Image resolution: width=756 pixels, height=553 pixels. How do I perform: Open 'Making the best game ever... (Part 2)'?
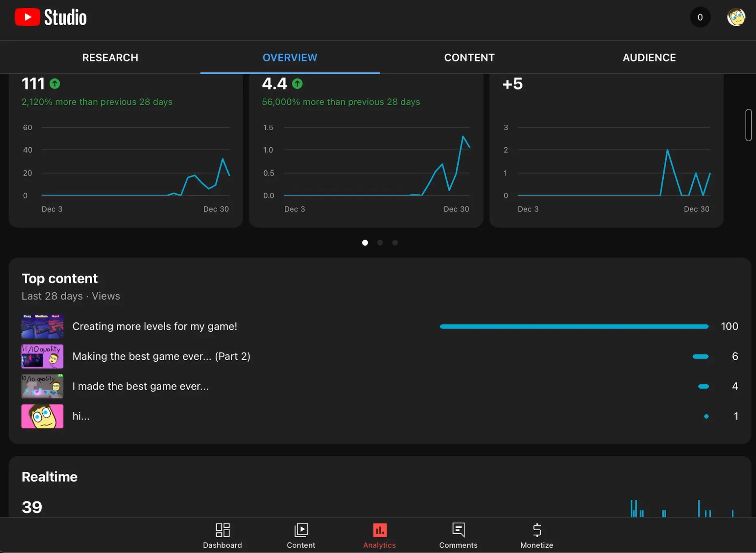coord(161,356)
